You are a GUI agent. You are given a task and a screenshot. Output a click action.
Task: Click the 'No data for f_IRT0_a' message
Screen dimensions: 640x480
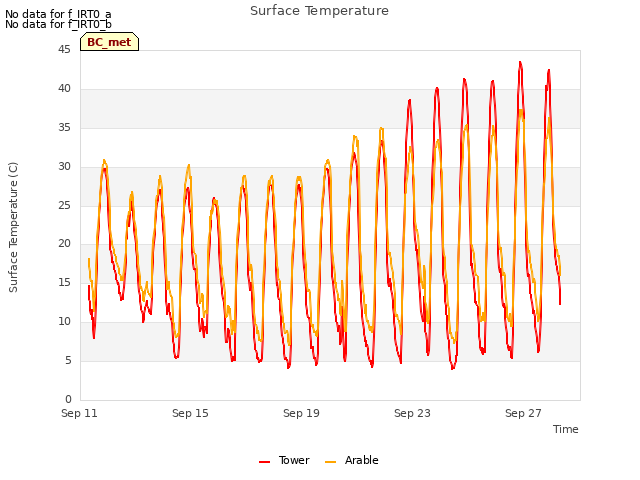click(x=58, y=14)
